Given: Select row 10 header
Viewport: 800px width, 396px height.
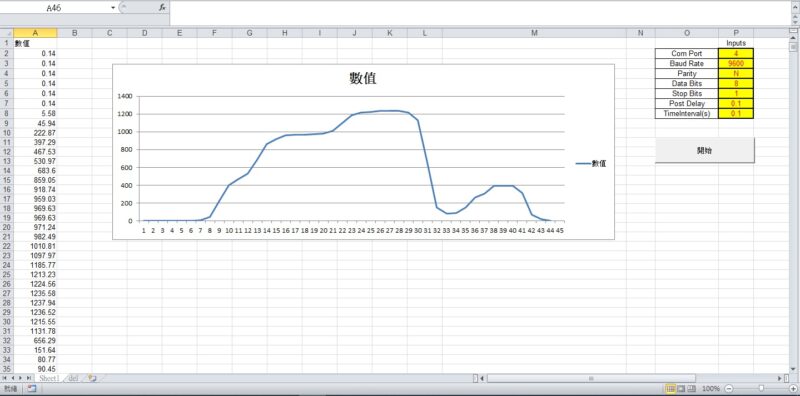Looking at the screenshot, I should pyautogui.click(x=7, y=133).
